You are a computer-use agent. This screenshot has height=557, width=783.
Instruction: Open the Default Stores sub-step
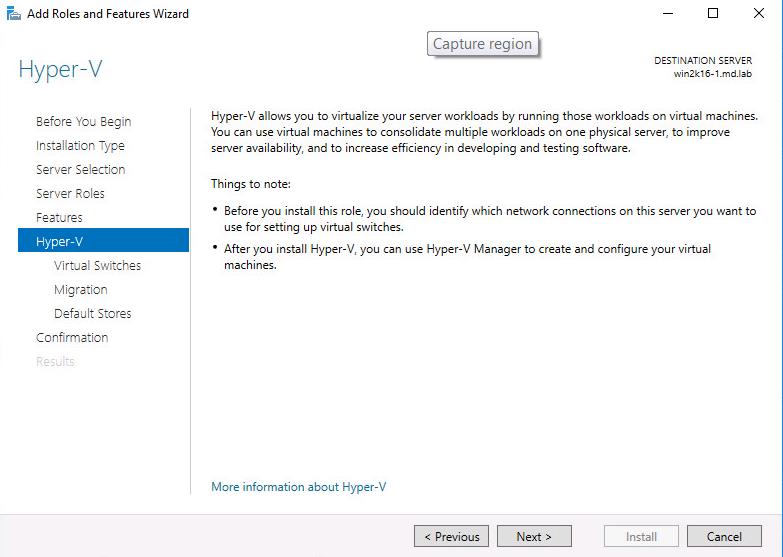click(93, 313)
